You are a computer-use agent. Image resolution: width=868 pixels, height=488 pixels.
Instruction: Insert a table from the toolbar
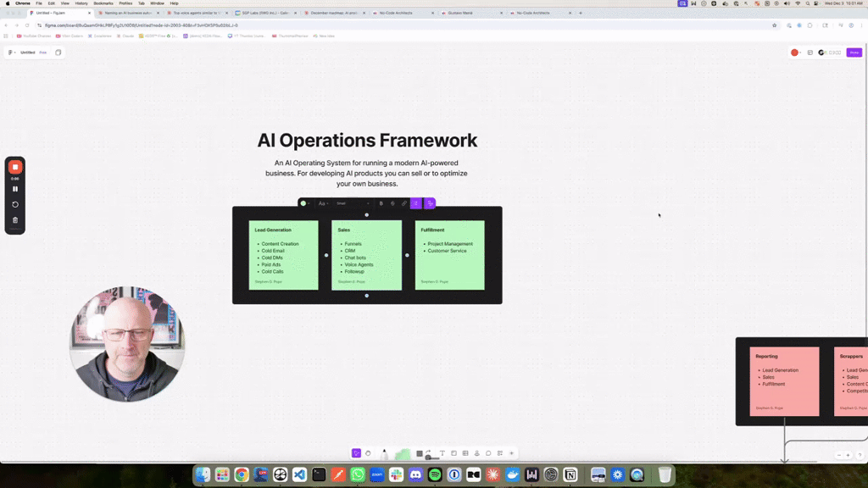point(465,453)
